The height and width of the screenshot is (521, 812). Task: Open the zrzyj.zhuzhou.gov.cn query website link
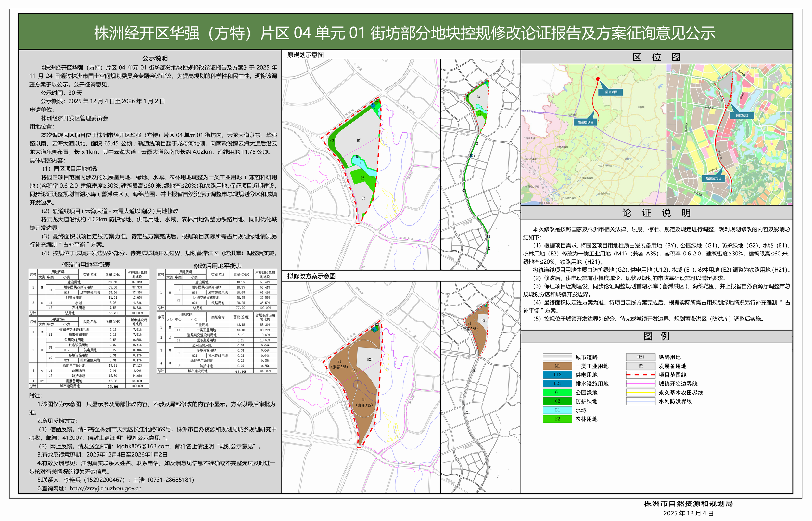106,488
